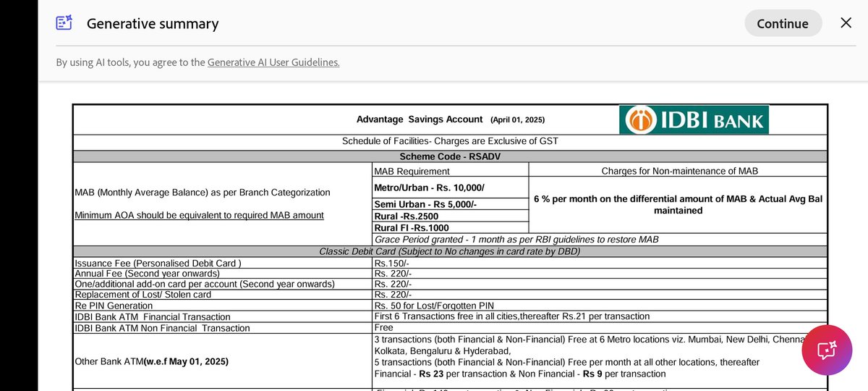Select the 'Advantage Savings Account' title text
Image resolution: width=868 pixels, height=391 pixels.
[420, 119]
